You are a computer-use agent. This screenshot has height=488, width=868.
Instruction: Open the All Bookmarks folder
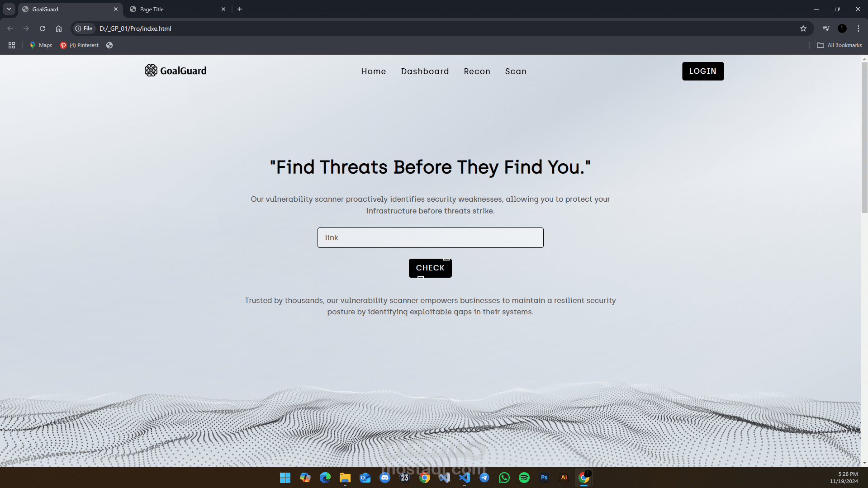point(840,45)
